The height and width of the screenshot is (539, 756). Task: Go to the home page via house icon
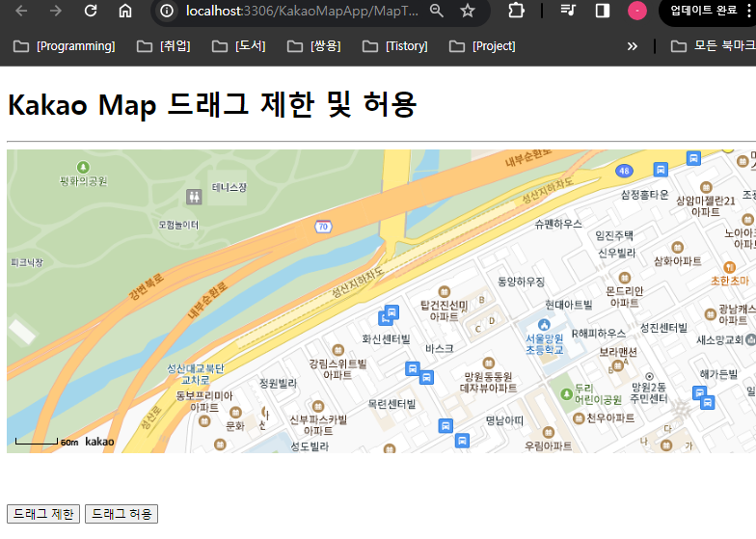point(125,11)
